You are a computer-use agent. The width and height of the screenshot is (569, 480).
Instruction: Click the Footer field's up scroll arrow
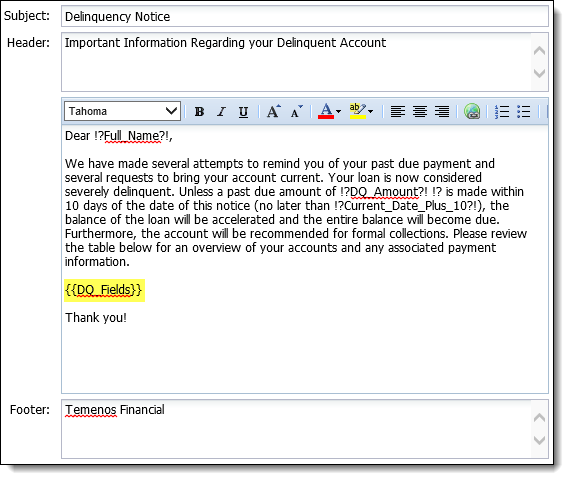[x=540, y=418]
